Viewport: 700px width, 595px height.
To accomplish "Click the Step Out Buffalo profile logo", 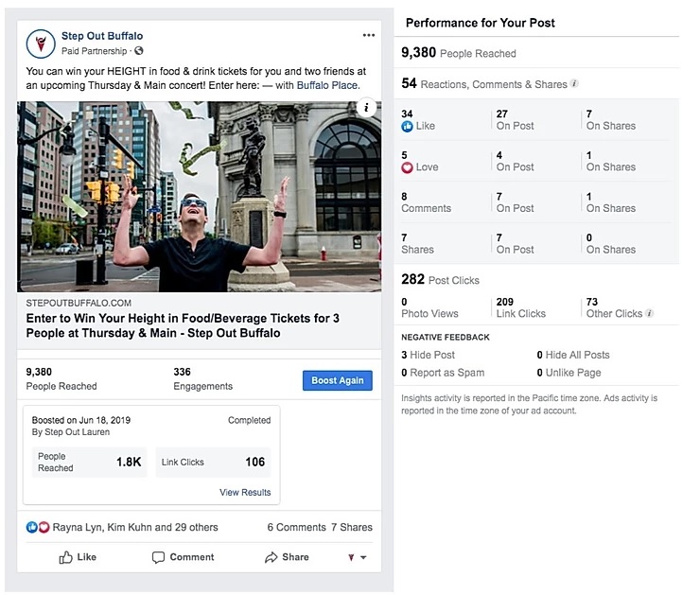I will pos(41,44).
